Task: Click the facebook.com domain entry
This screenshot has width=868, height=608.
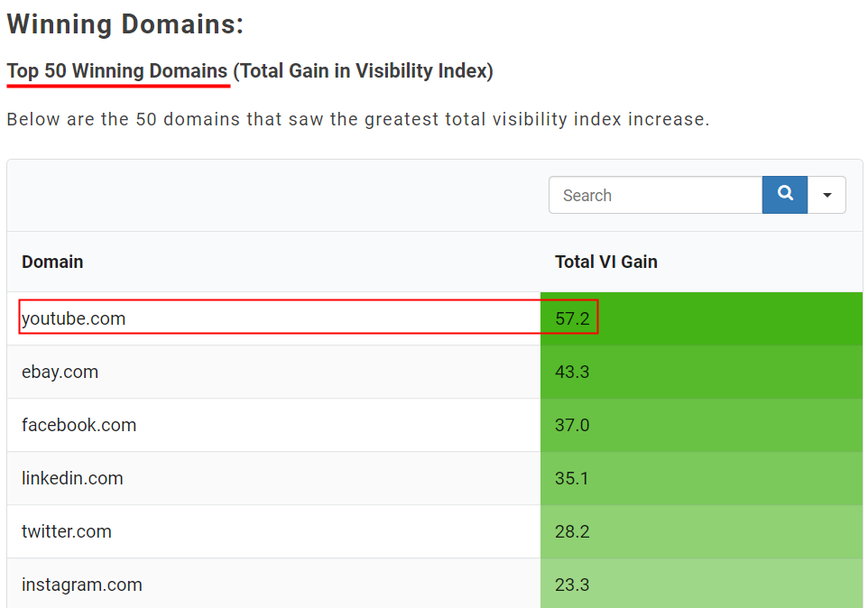Action: click(x=79, y=425)
